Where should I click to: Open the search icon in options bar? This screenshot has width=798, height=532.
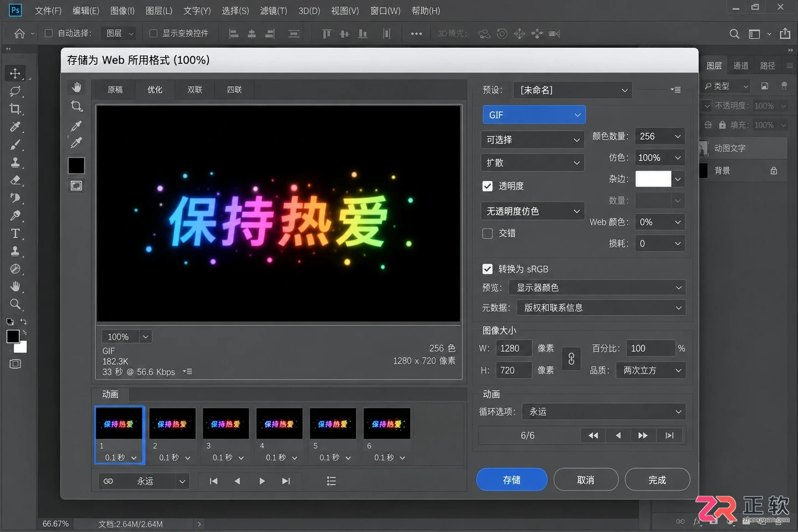click(734, 34)
